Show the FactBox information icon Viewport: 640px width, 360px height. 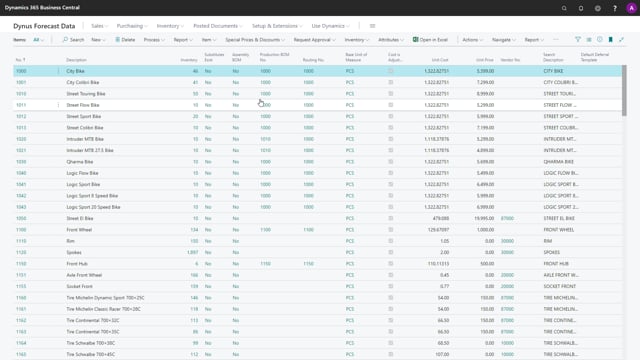[600, 40]
